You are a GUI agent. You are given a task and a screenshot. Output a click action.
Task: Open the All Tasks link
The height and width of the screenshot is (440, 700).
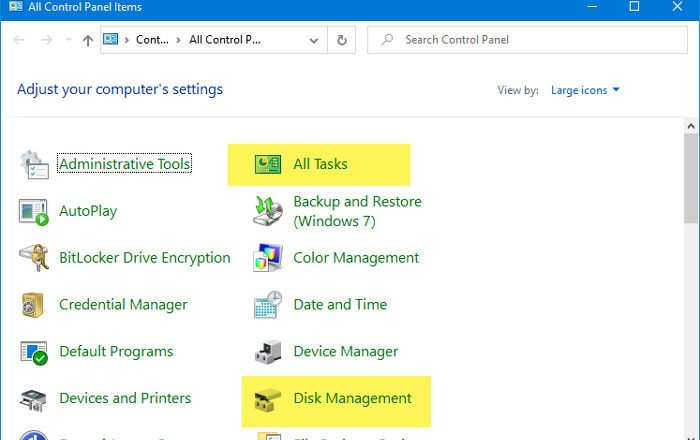320,164
